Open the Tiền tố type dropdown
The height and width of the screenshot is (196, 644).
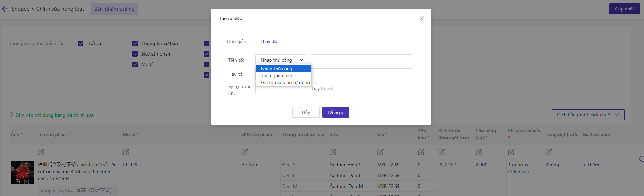pyautogui.click(x=281, y=60)
